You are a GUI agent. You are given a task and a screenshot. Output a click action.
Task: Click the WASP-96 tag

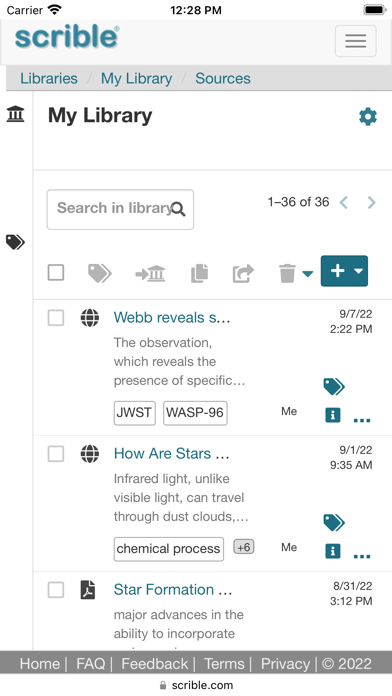click(195, 413)
